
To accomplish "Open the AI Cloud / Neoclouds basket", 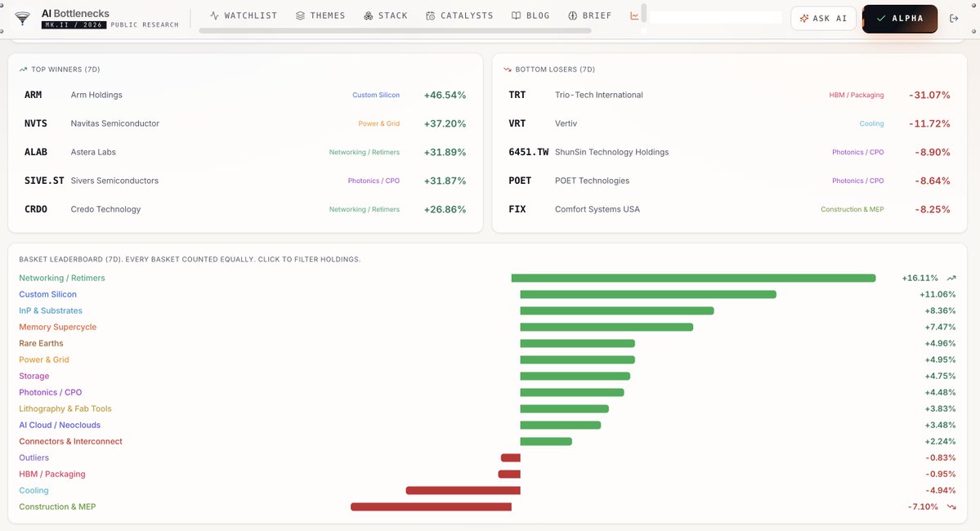I will pyautogui.click(x=60, y=425).
